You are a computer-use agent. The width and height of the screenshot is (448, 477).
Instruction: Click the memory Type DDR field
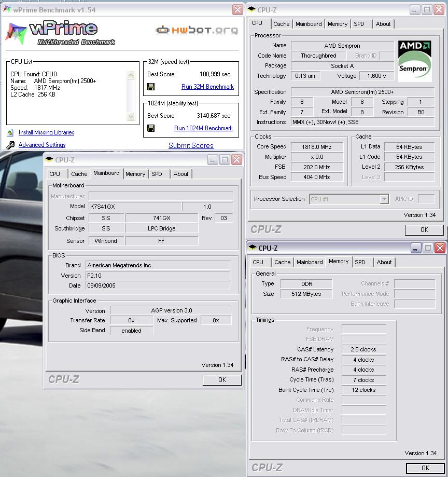coord(306,284)
